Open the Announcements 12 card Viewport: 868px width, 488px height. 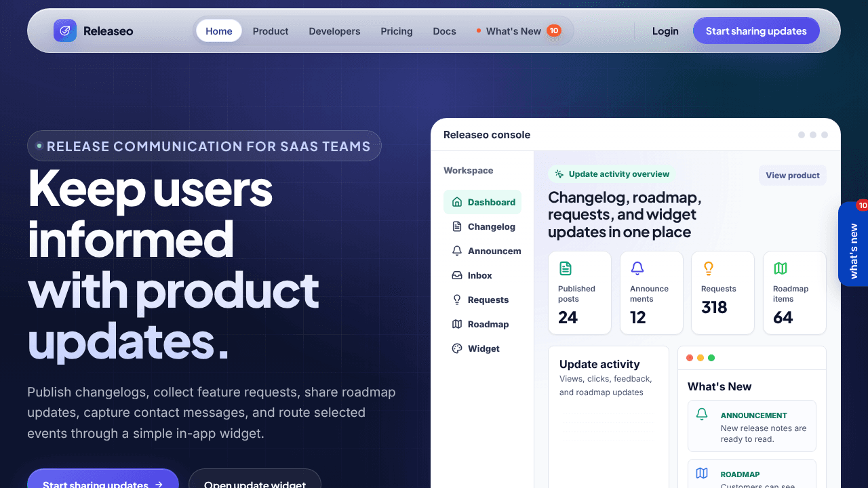click(652, 293)
